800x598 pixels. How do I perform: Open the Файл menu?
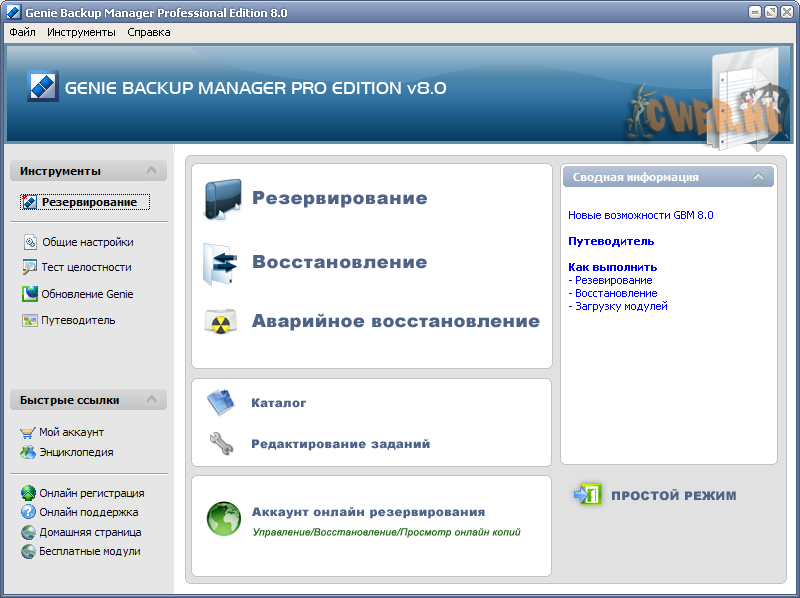[22, 32]
